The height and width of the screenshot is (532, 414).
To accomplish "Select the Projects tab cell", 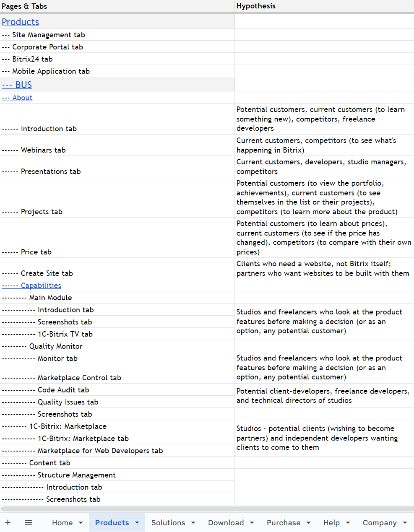I will click(117, 197).
